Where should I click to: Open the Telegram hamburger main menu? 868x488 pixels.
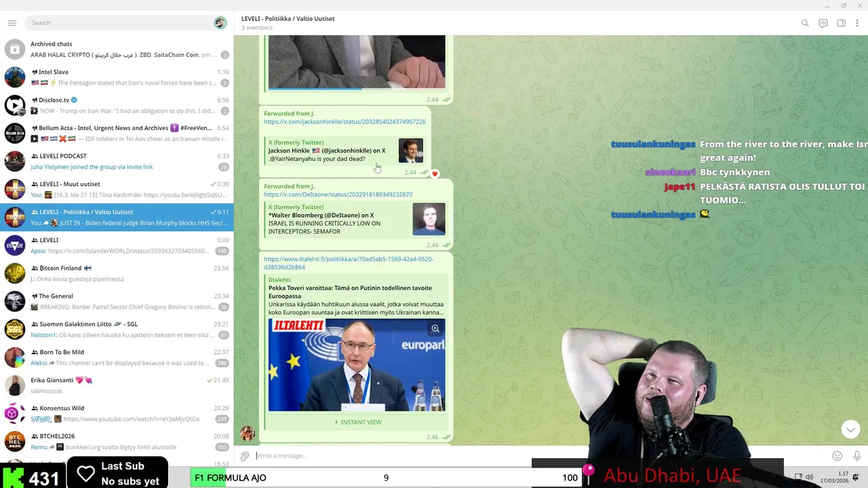[x=12, y=23]
